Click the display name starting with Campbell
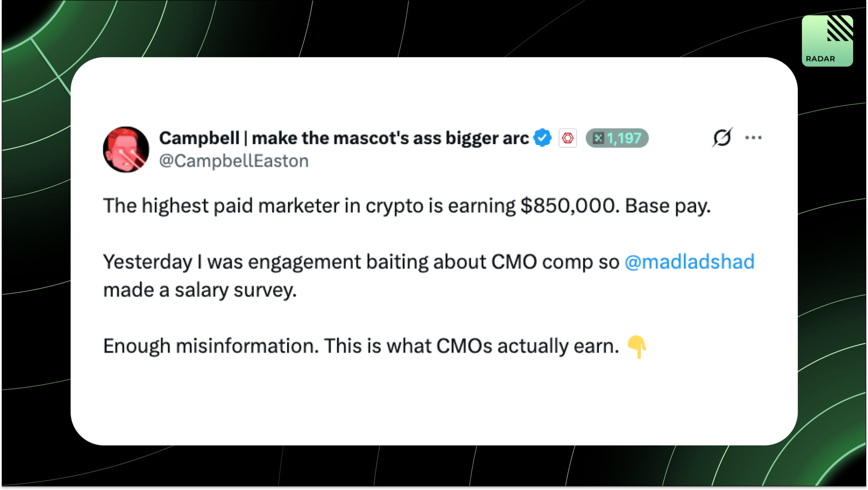Viewport: 868px width, 490px height. pos(344,138)
